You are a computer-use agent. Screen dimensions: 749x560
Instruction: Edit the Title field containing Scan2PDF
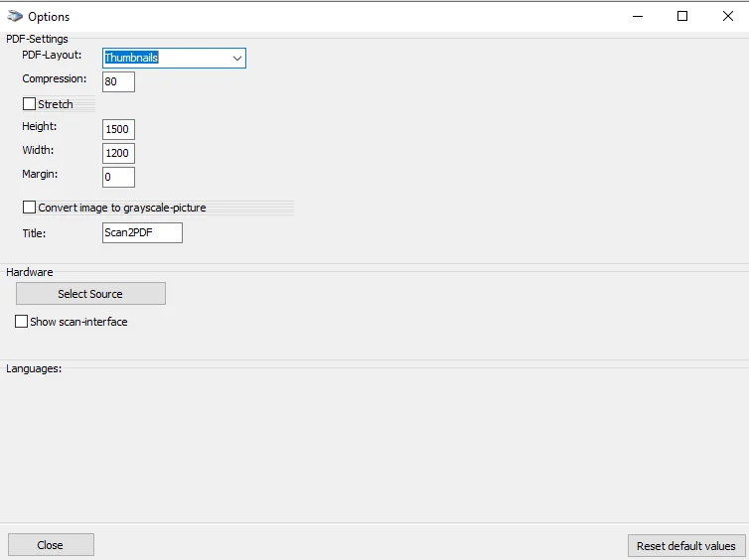tap(142, 233)
